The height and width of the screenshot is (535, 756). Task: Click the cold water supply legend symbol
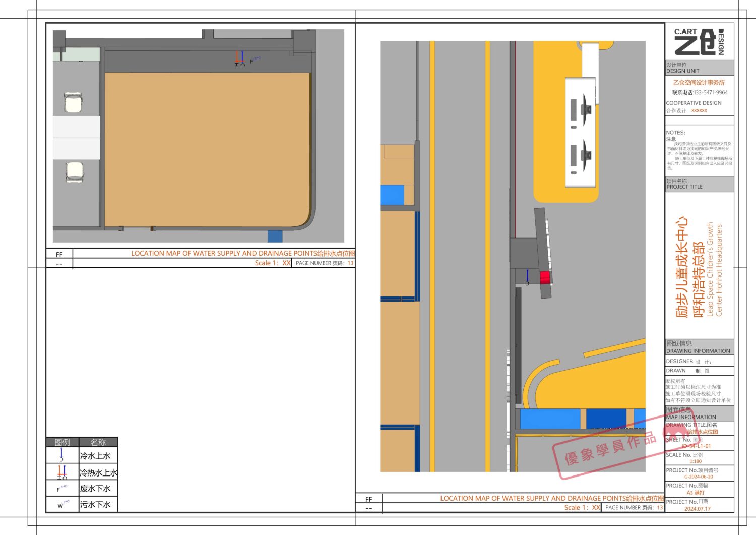pos(61,455)
